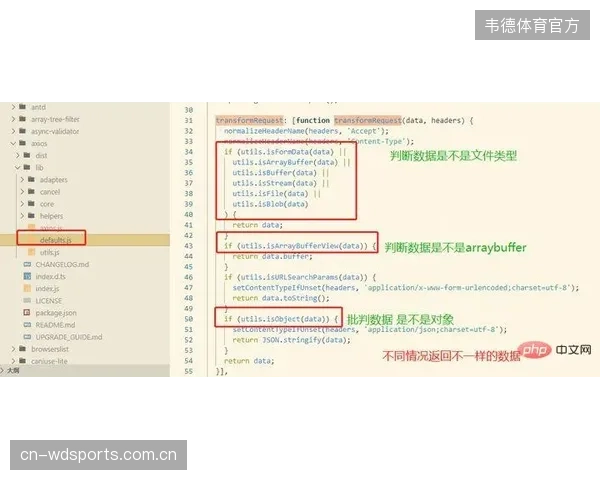The width and height of the screenshot is (600, 480).
Task: Click line number 34 in the gutter
Action: (x=189, y=152)
